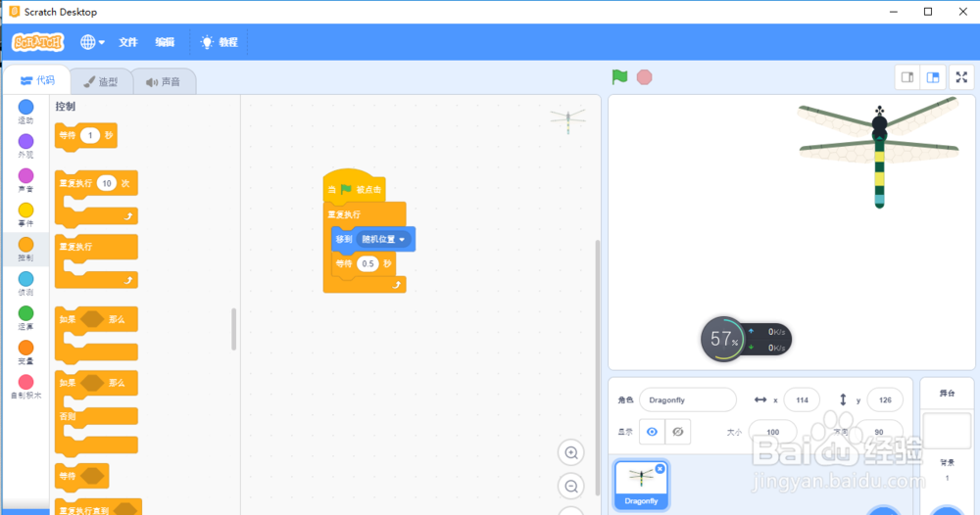Open the 教程 tutorials
This screenshot has height=515, width=980.
pos(220,42)
